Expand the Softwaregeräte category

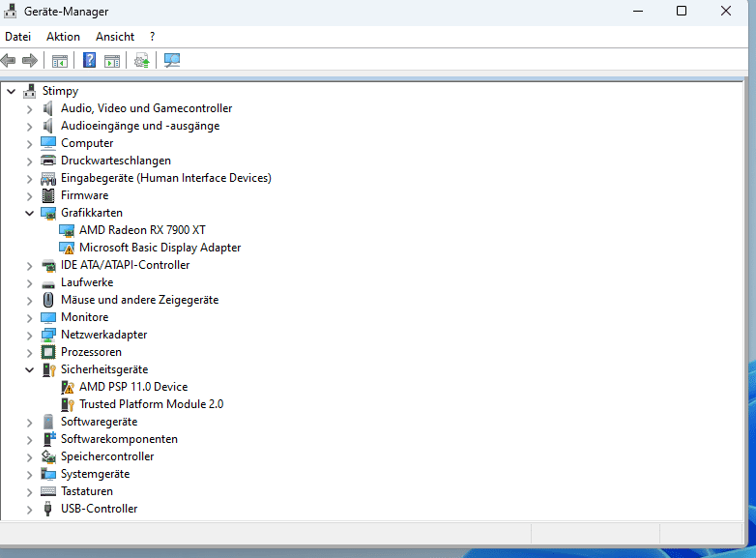tap(29, 423)
